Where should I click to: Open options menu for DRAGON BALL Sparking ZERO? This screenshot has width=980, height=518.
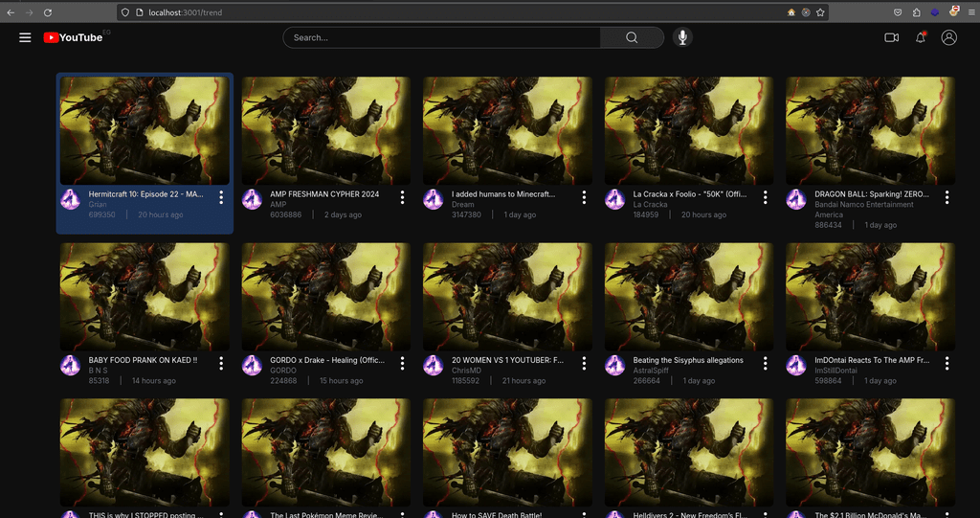pyautogui.click(x=947, y=197)
